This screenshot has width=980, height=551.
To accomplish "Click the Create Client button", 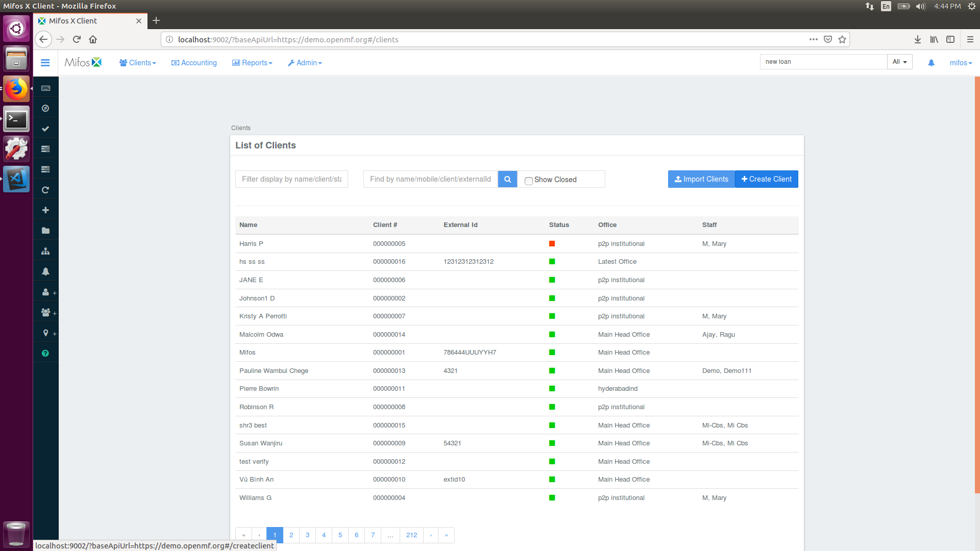I will click(x=766, y=179).
